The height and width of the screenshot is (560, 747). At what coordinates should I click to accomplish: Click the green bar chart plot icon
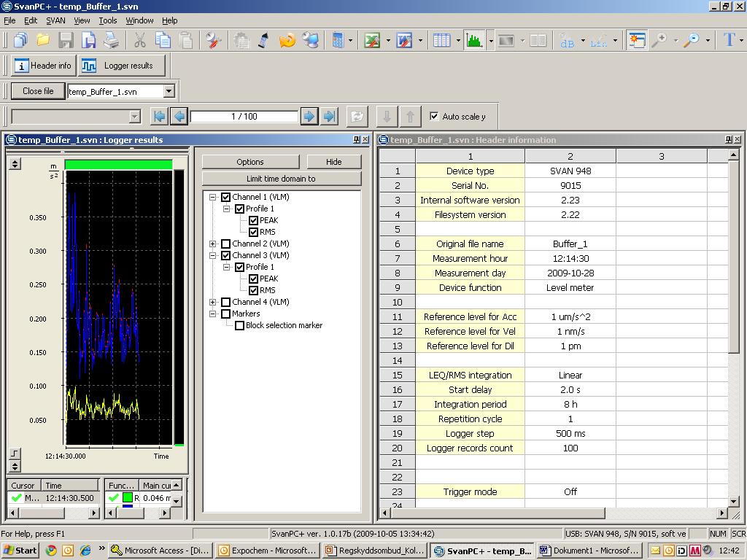(x=474, y=41)
